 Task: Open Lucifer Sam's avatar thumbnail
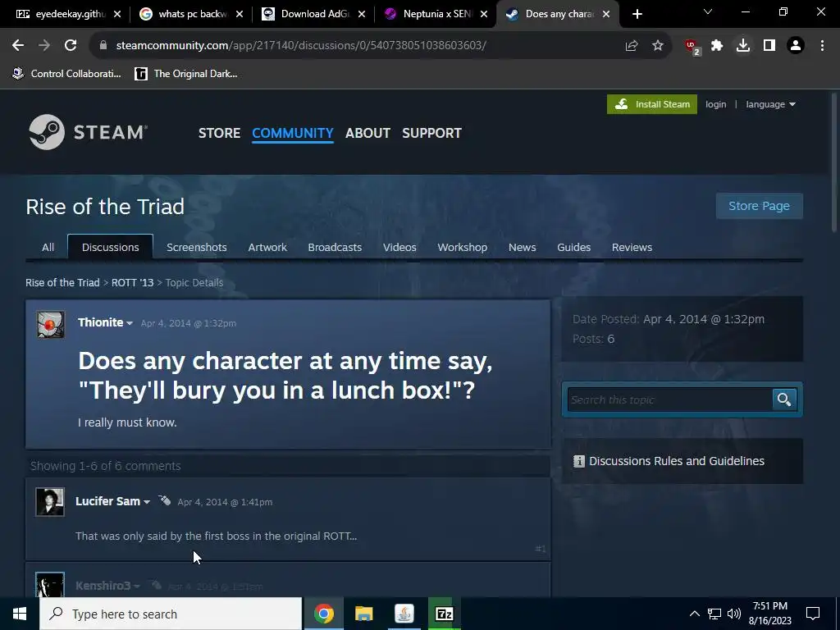pyautogui.click(x=50, y=502)
